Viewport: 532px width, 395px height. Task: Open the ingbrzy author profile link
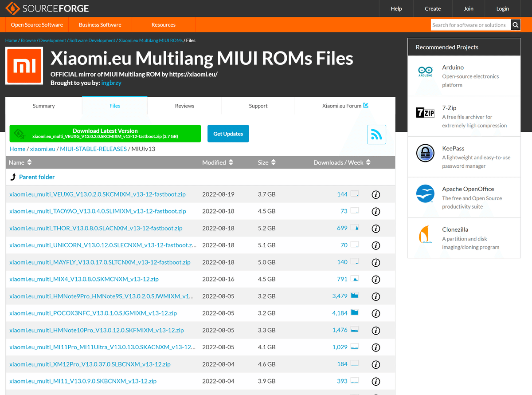point(111,83)
